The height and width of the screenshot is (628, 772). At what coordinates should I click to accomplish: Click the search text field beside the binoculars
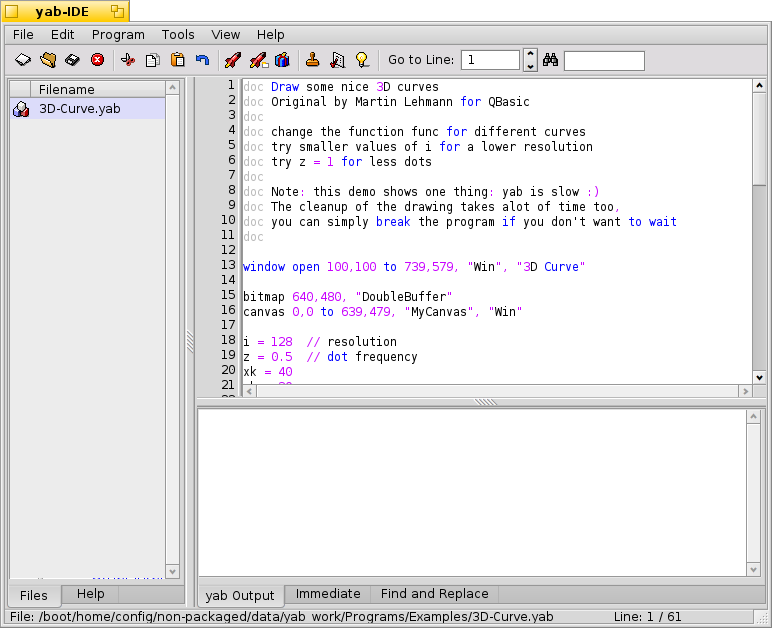604,61
